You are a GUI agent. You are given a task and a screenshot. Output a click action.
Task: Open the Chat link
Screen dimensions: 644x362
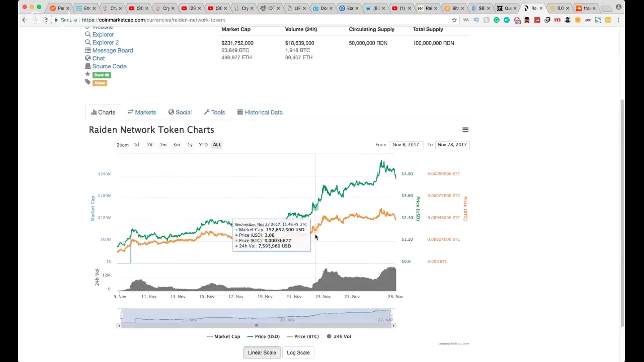98,58
